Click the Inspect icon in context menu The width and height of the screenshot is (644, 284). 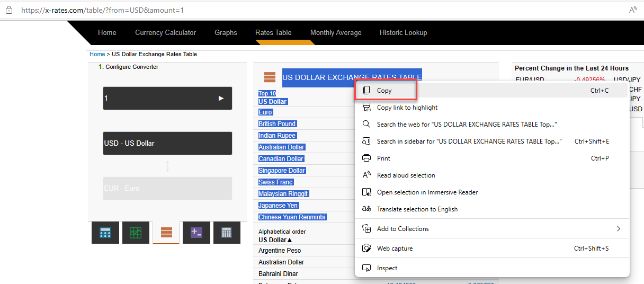(366, 268)
